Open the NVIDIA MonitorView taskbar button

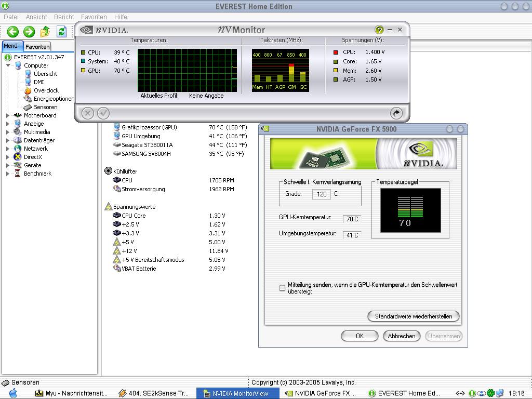238,394
